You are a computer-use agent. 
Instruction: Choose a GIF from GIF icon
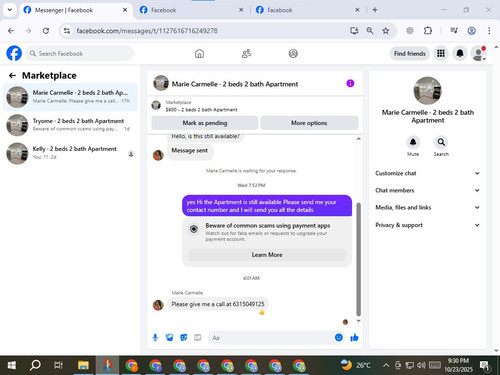click(x=198, y=338)
